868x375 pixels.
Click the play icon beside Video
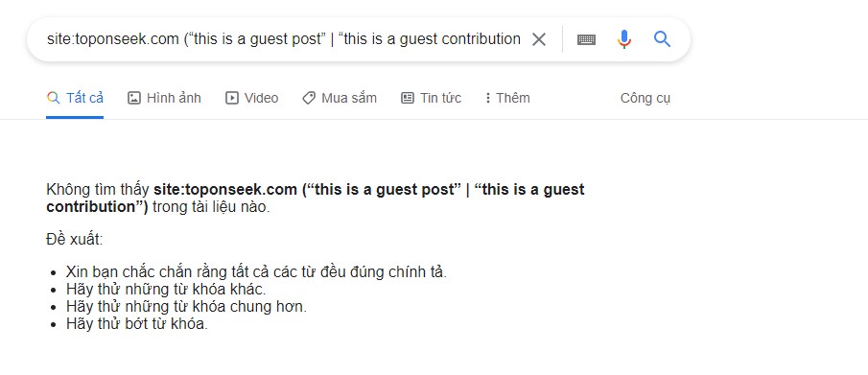(x=232, y=98)
